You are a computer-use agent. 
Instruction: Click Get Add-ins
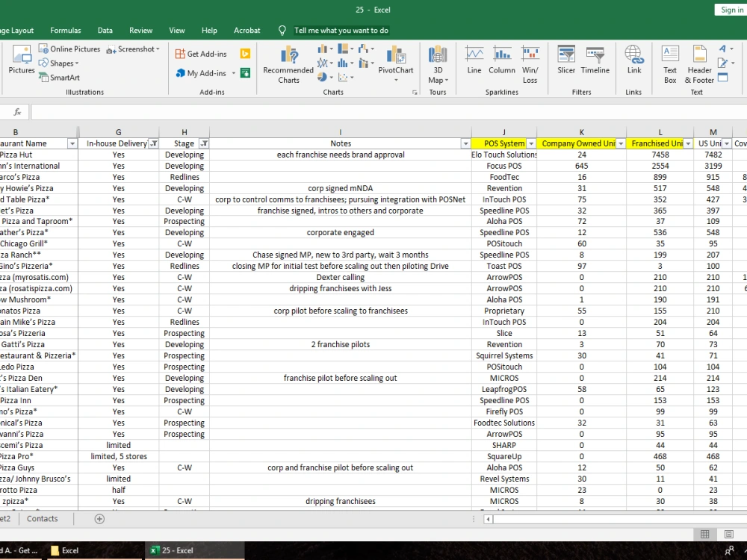201,54
